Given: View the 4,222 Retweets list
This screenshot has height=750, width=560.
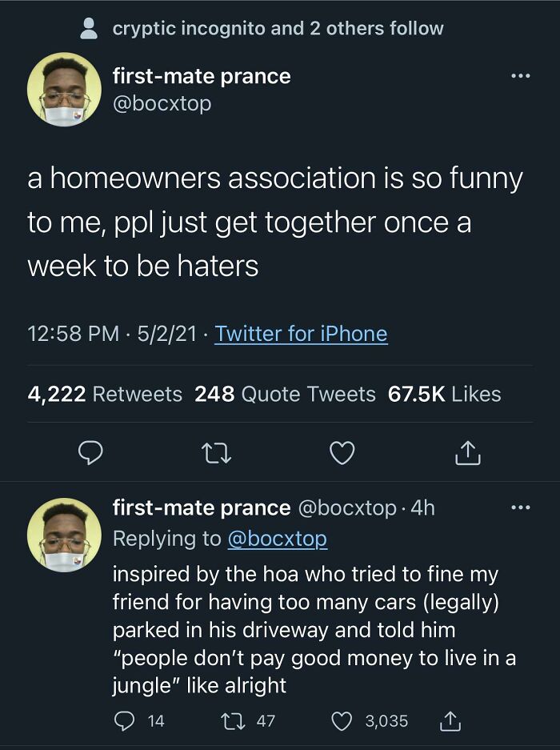Looking at the screenshot, I should (x=105, y=394).
